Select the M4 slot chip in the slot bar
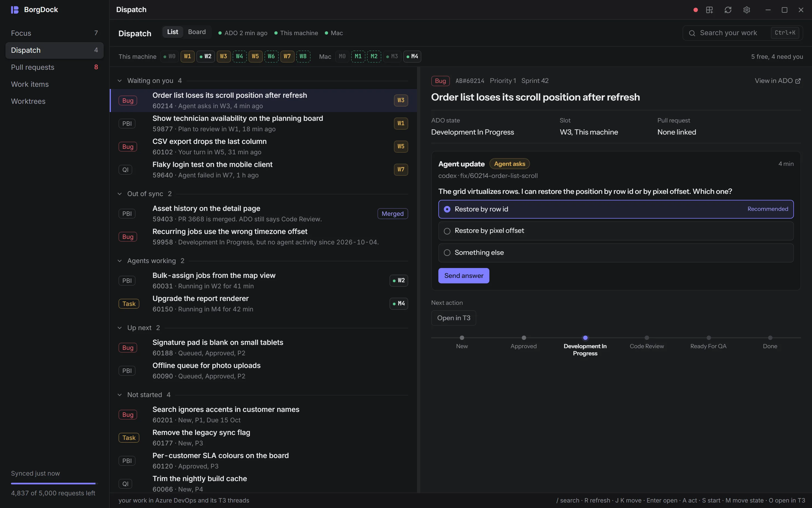Screen dimensions: 812x508 (412, 57)
